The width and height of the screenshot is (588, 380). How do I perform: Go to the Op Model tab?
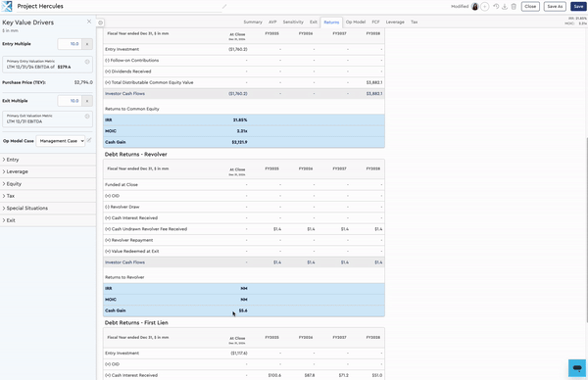pyautogui.click(x=356, y=23)
